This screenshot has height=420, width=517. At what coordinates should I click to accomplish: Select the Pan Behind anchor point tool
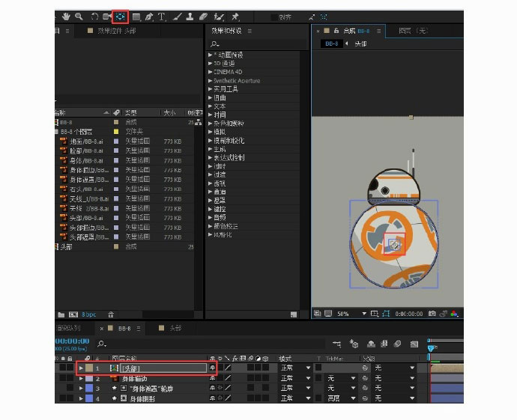coord(120,16)
